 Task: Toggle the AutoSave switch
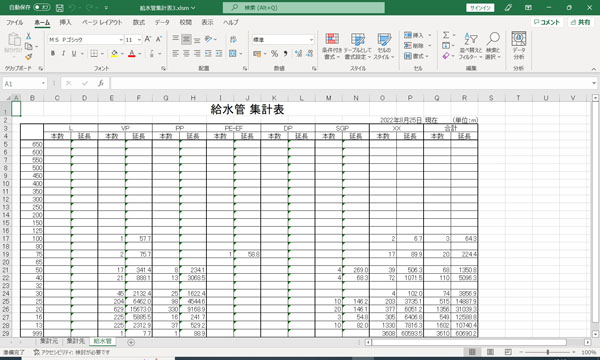point(42,8)
